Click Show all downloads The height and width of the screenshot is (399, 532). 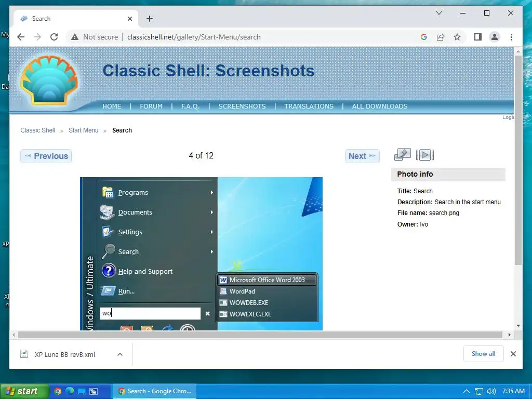tap(484, 354)
